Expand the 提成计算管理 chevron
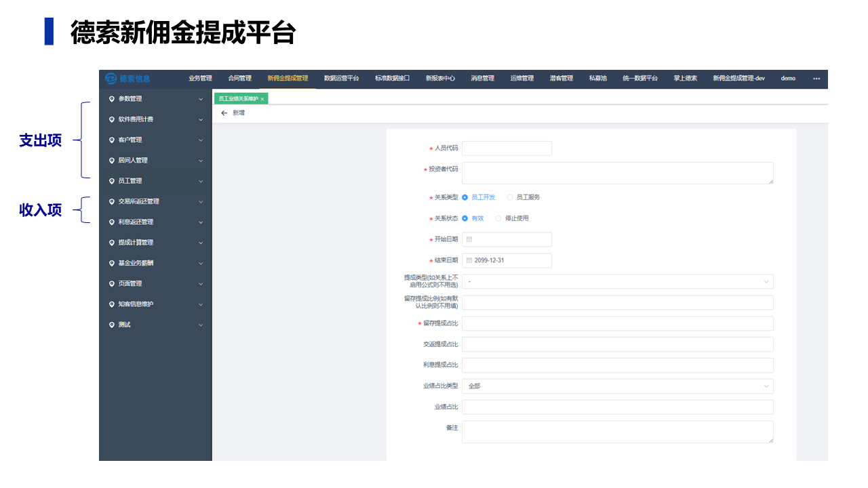The width and height of the screenshot is (868, 488). pyautogui.click(x=201, y=243)
